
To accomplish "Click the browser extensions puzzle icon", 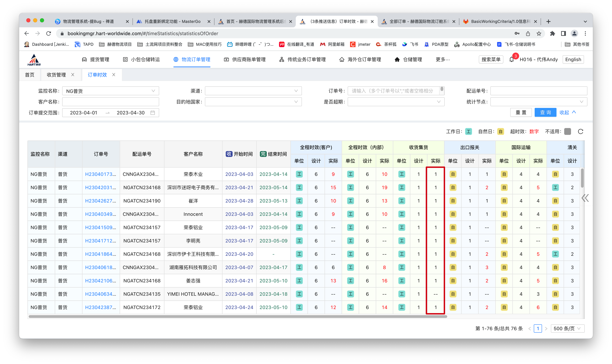I will tap(552, 34).
